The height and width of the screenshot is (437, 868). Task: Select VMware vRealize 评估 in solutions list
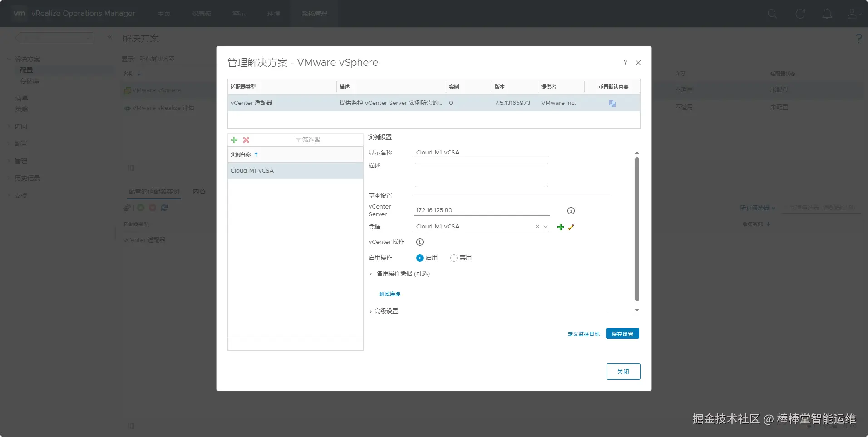(x=163, y=108)
